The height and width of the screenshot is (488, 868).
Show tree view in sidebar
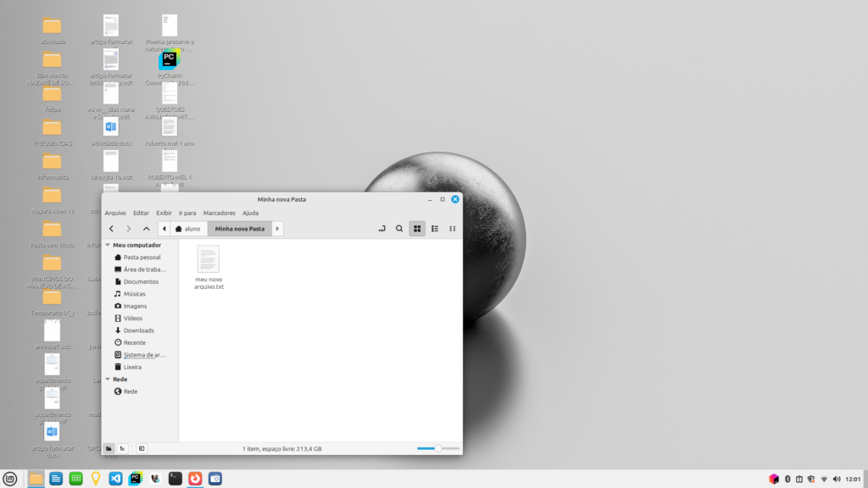tap(123, 447)
